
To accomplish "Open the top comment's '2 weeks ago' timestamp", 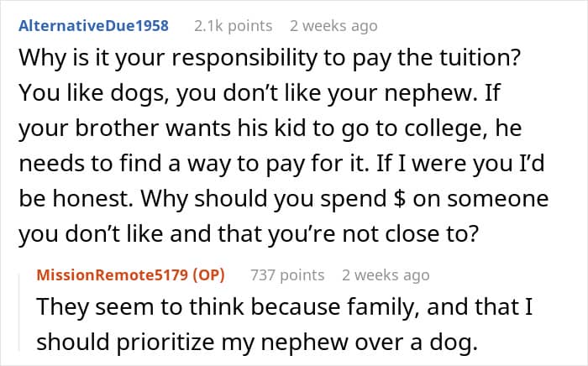I will (x=333, y=26).
